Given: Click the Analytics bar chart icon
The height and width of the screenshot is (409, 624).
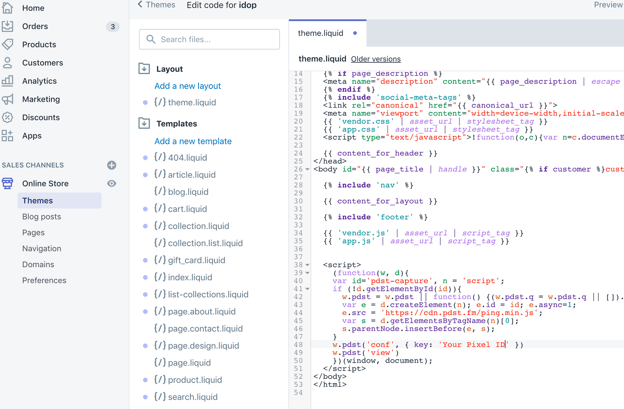Looking at the screenshot, I should [x=8, y=81].
